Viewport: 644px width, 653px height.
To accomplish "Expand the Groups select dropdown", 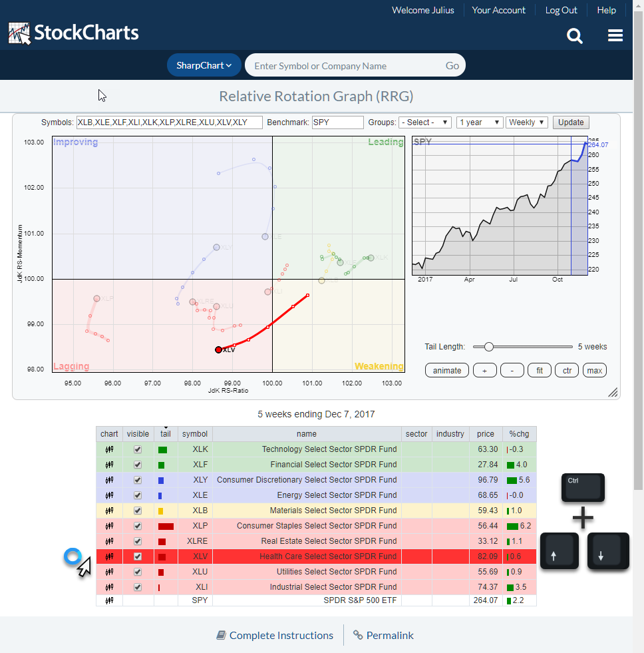I will pyautogui.click(x=425, y=122).
